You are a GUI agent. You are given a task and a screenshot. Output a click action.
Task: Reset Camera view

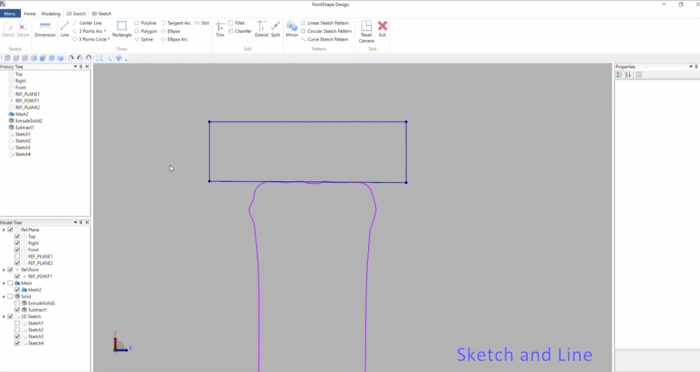366,31
